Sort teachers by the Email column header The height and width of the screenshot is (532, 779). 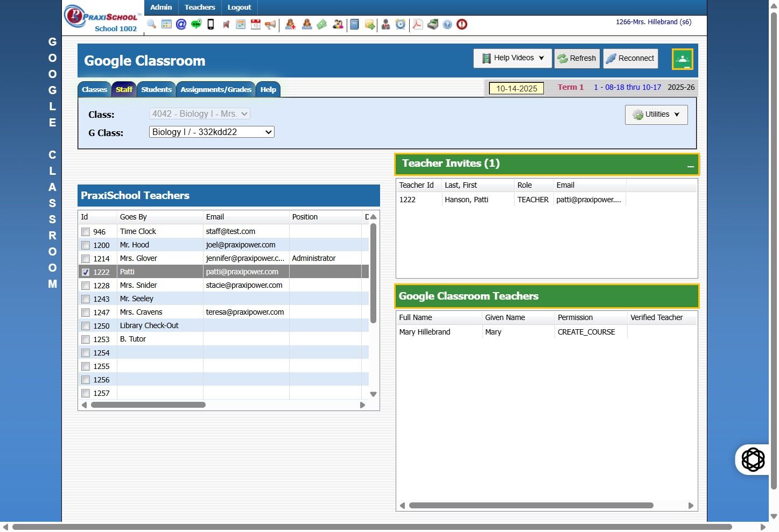246,217
